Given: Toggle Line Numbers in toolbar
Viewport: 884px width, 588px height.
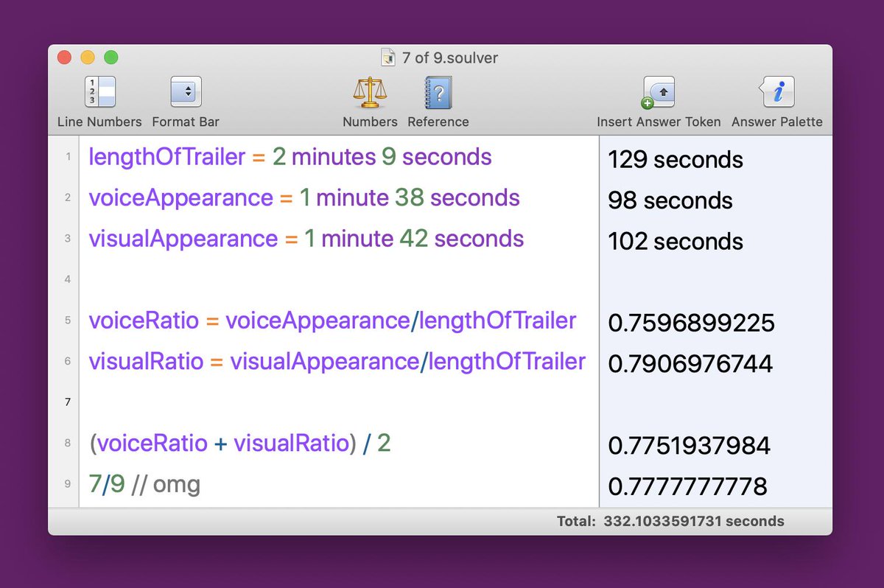Looking at the screenshot, I should click(99, 102).
